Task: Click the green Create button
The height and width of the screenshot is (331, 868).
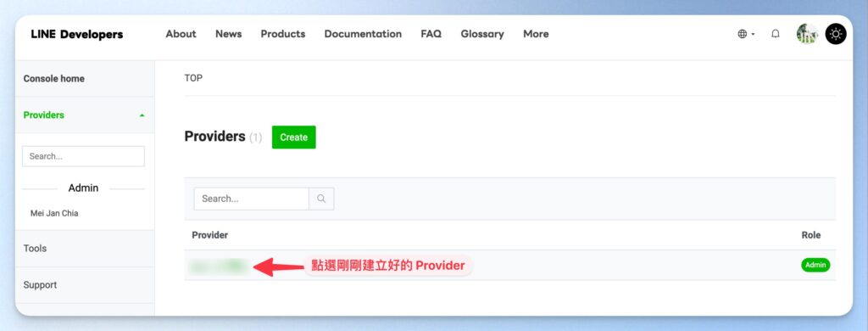Action: pyautogui.click(x=294, y=137)
